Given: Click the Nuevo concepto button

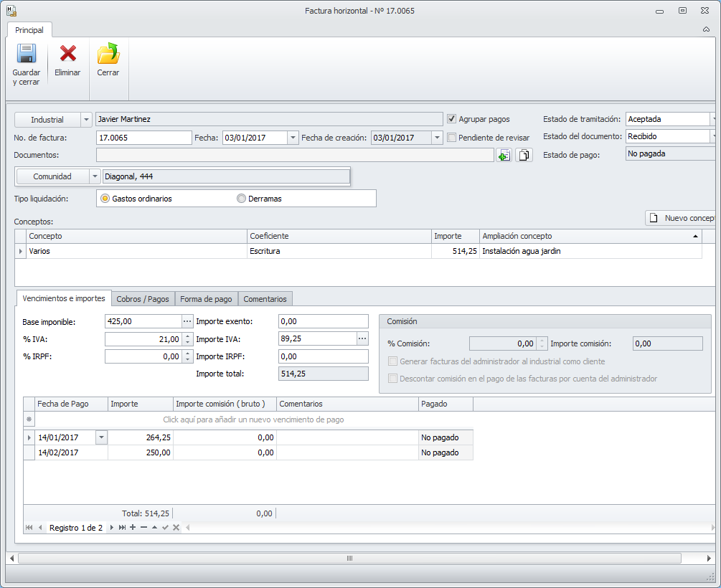Looking at the screenshot, I should pyautogui.click(x=682, y=218).
